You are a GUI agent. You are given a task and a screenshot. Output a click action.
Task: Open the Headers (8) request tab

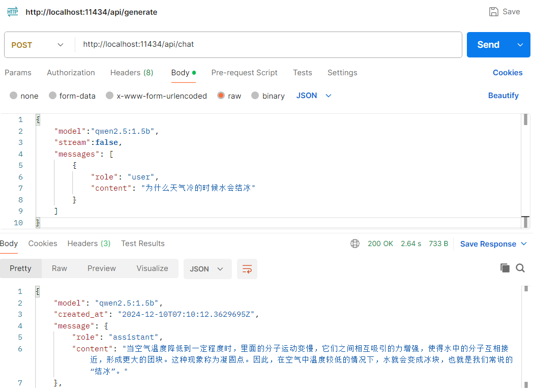pyautogui.click(x=132, y=73)
